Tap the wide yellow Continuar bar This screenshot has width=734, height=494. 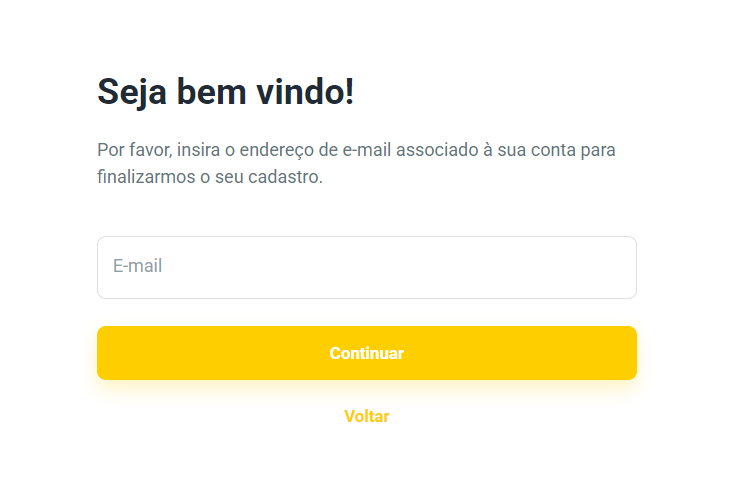(366, 353)
